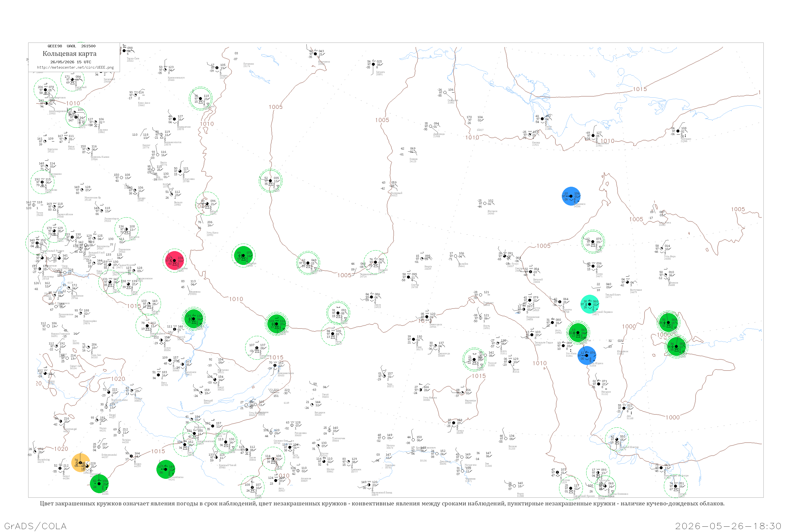
Task: Click the dashed green circle at Тайшет
Action: click(x=149, y=304)
